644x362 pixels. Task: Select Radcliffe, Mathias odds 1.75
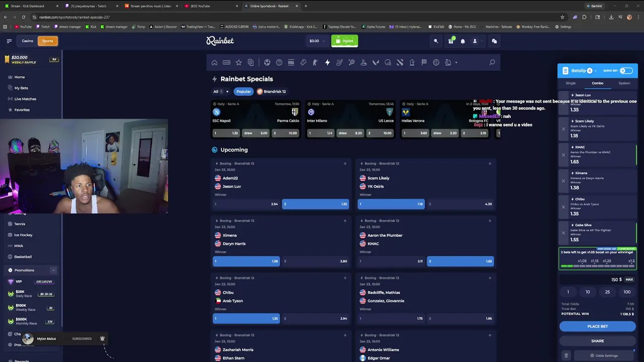click(x=391, y=319)
